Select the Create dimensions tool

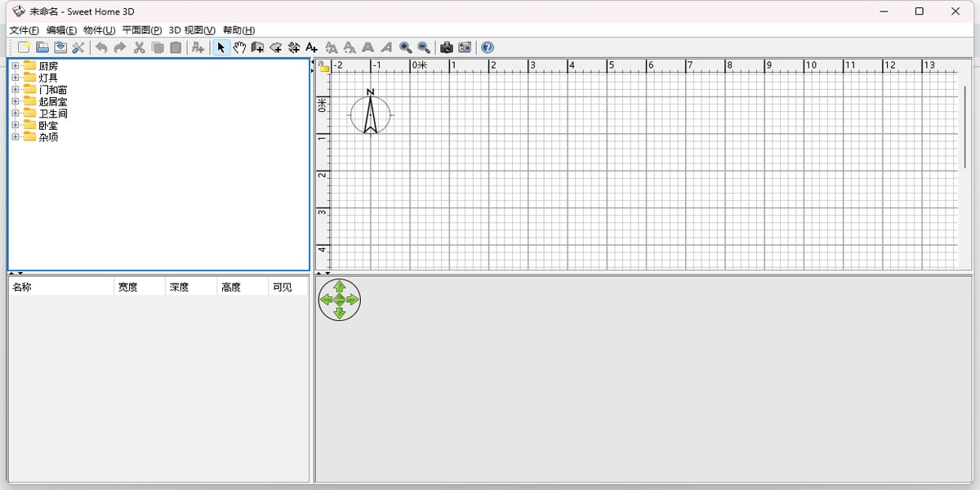tap(294, 47)
